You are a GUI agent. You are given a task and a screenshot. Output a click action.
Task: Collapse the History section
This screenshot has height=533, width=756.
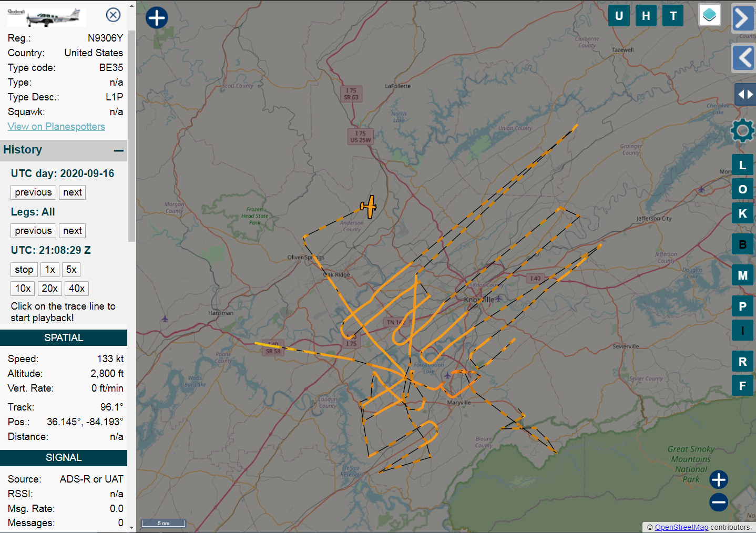pos(119,151)
